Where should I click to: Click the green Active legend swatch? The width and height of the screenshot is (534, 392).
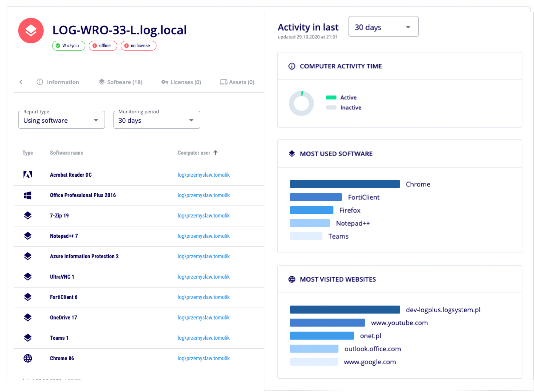[x=331, y=97]
